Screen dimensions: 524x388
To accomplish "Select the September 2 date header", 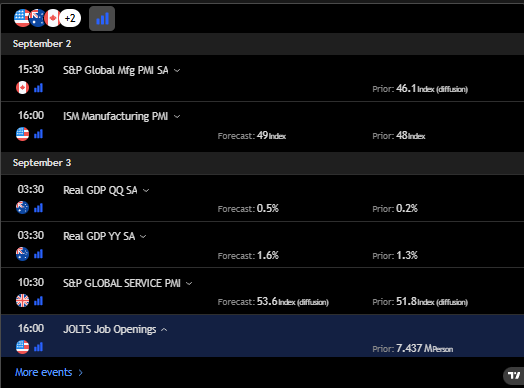I will tap(262, 44).
